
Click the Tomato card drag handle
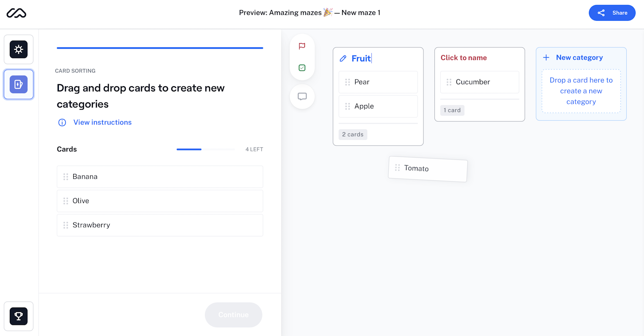397,168
